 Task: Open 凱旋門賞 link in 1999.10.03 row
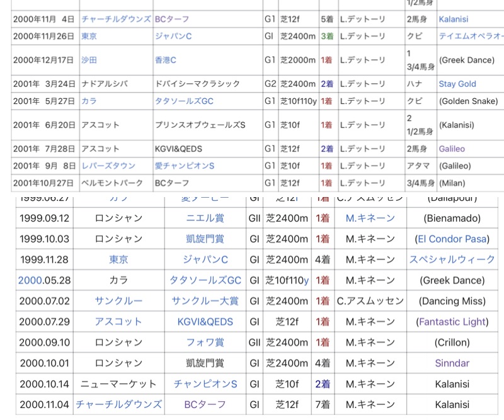(x=205, y=239)
